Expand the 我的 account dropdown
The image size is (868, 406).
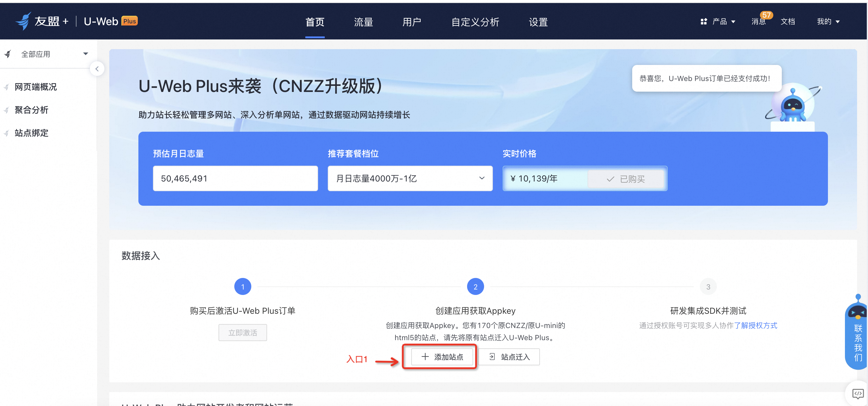pyautogui.click(x=828, y=22)
